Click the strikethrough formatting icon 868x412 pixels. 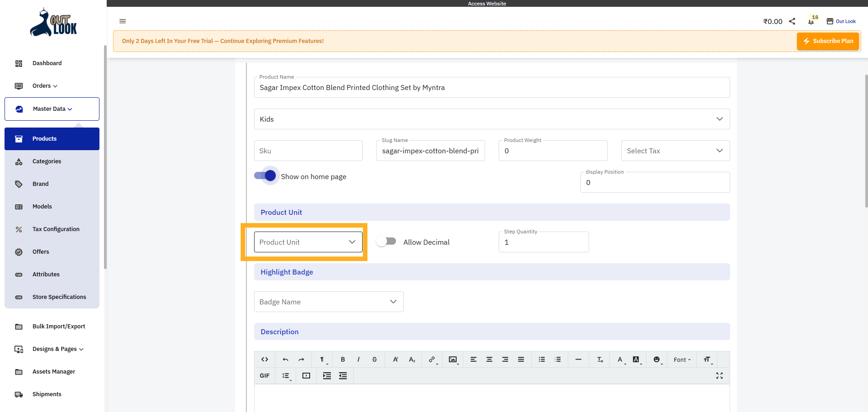point(374,360)
